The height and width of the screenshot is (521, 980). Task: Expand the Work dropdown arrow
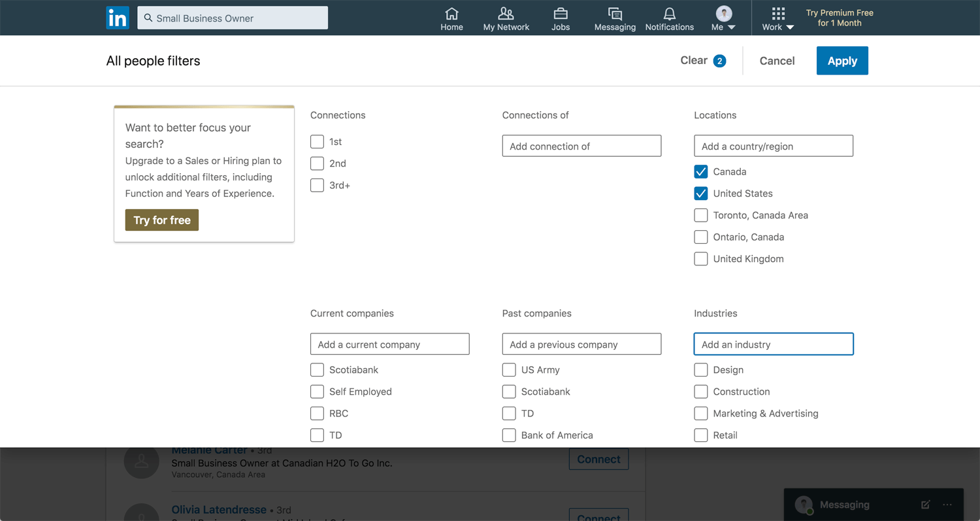(x=790, y=27)
